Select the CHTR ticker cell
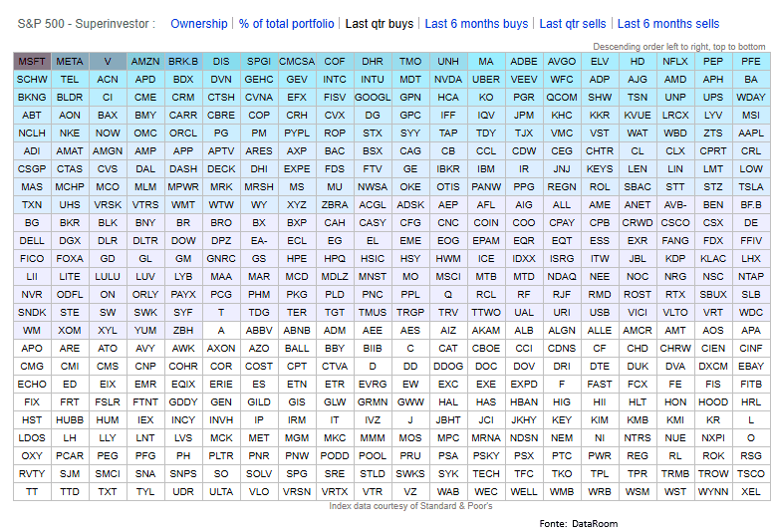 coord(600,150)
